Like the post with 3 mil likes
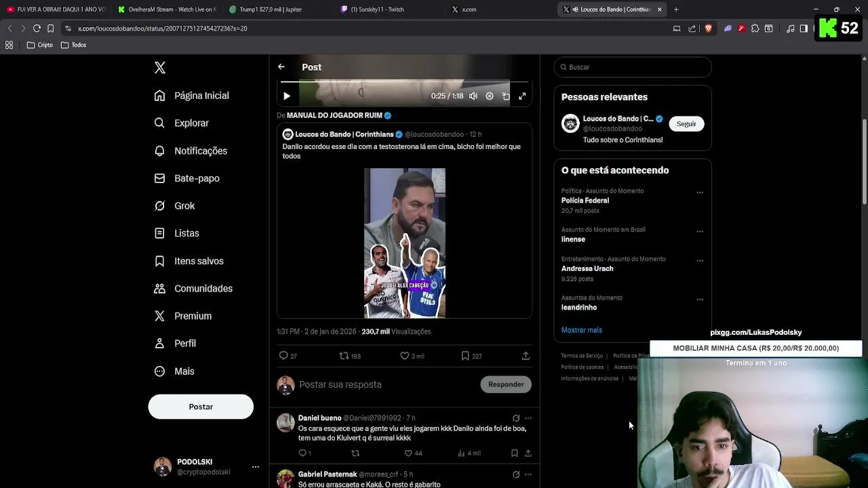868x488 pixels. 412,356
